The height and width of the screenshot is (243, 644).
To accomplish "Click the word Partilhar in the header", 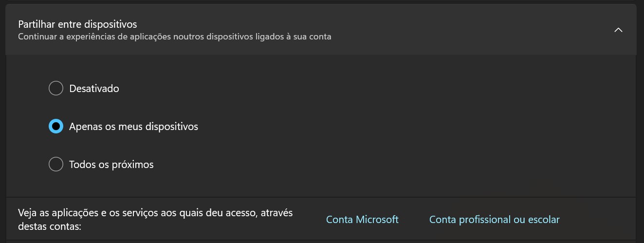I will point(36,24).
